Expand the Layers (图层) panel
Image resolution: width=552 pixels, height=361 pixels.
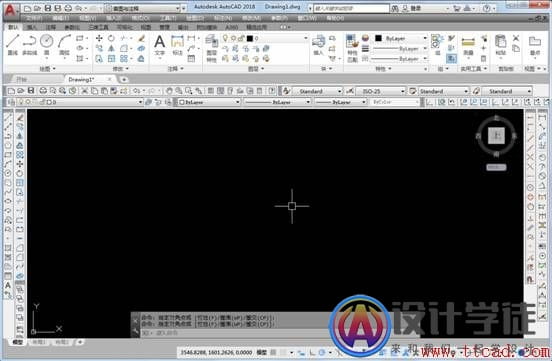256,69
